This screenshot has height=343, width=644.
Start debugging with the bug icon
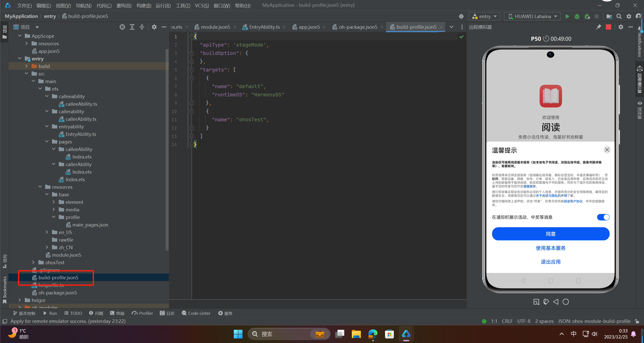pyautogui.click(x=577, y=16)
